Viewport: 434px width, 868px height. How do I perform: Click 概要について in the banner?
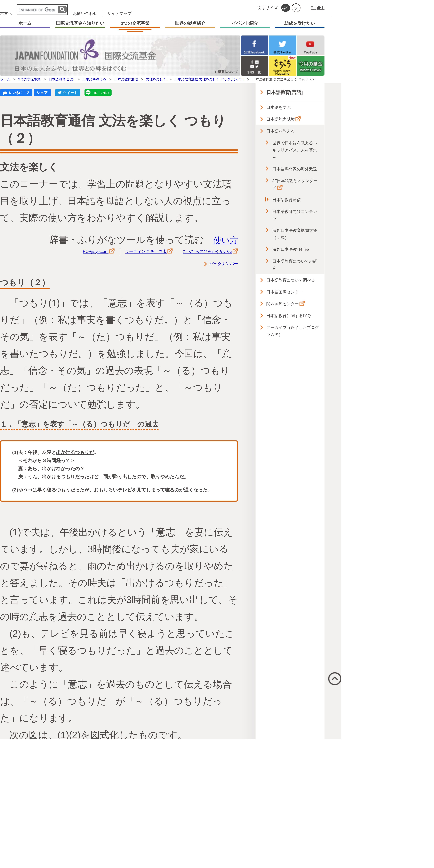[226, 72]
